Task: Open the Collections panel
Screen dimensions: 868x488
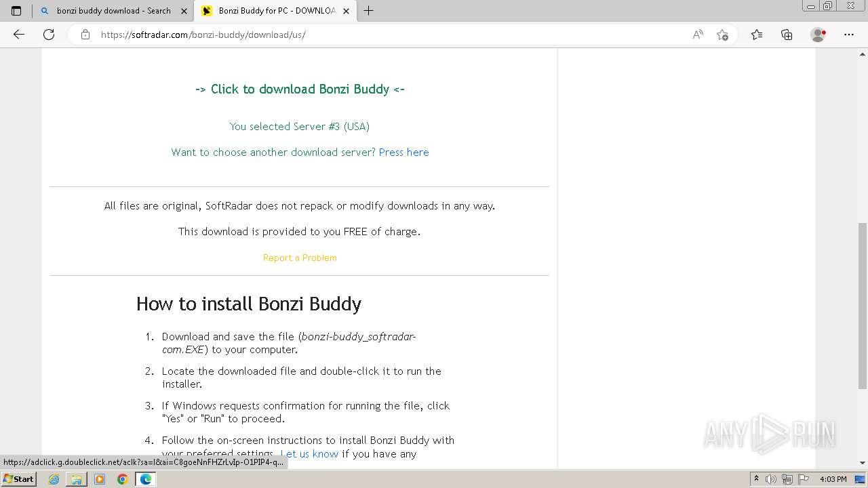Action: [x=787, y=35]
